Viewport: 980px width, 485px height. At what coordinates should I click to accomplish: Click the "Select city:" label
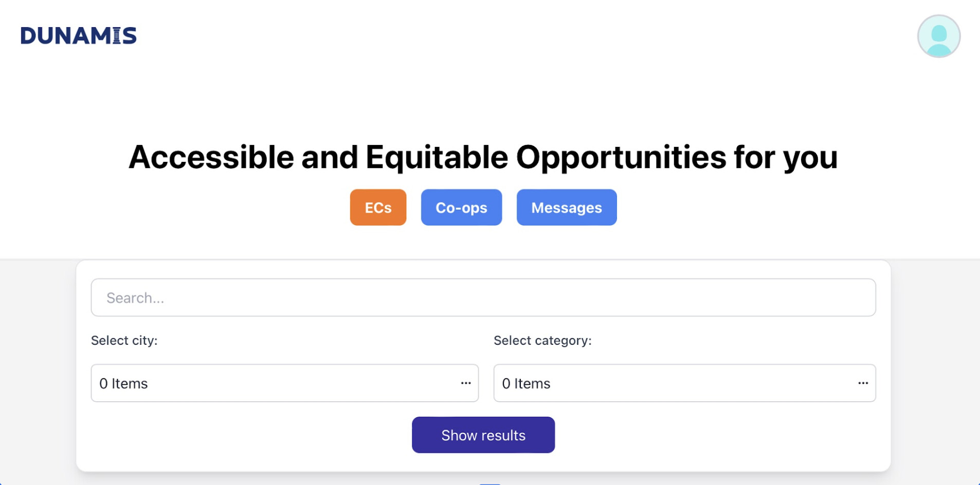point(124,341)
